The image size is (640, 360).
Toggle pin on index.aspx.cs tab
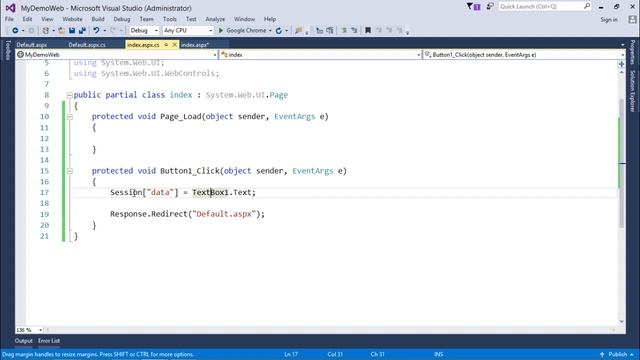coord(166,44)
